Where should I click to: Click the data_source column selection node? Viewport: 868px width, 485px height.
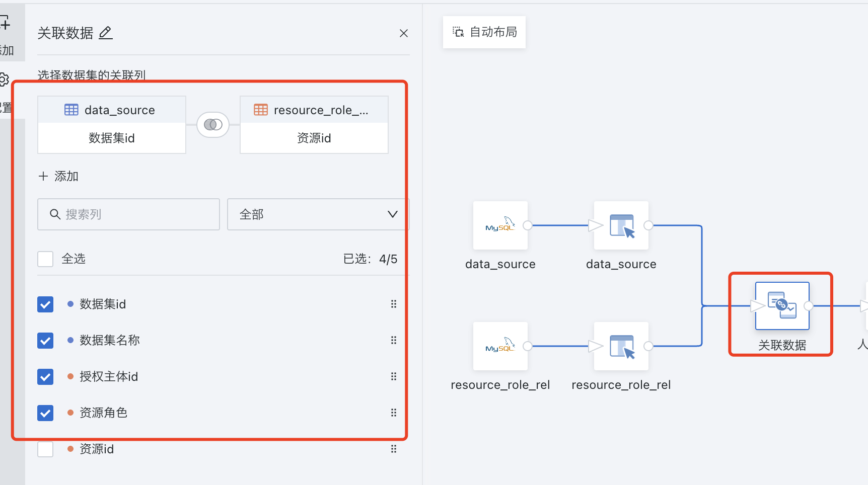[621, 225]
